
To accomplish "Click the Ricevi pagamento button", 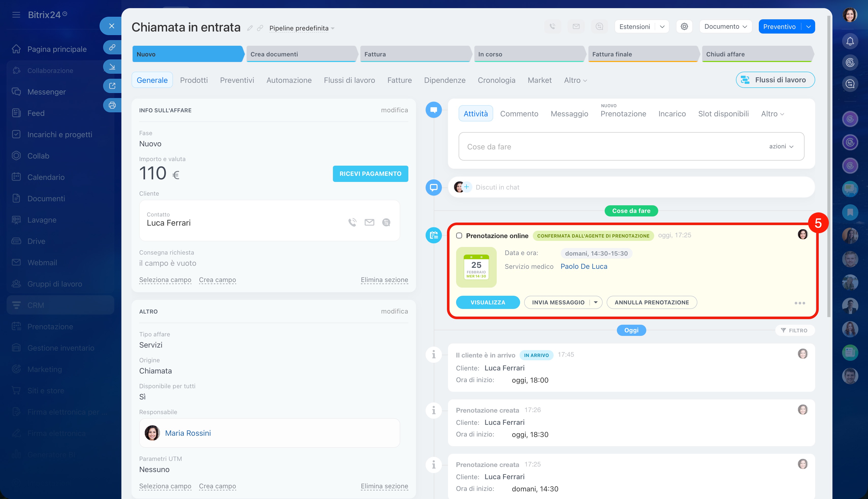I will click(370, 174).
